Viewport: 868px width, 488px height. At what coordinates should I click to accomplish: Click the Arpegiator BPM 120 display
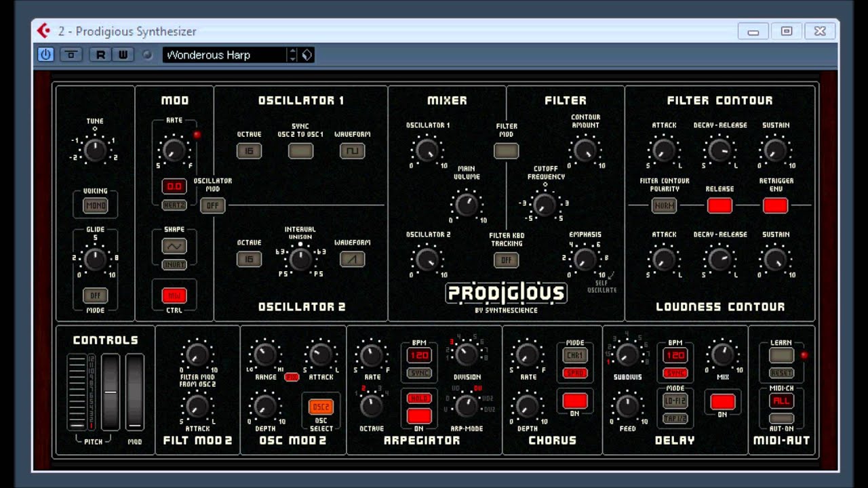419,356
